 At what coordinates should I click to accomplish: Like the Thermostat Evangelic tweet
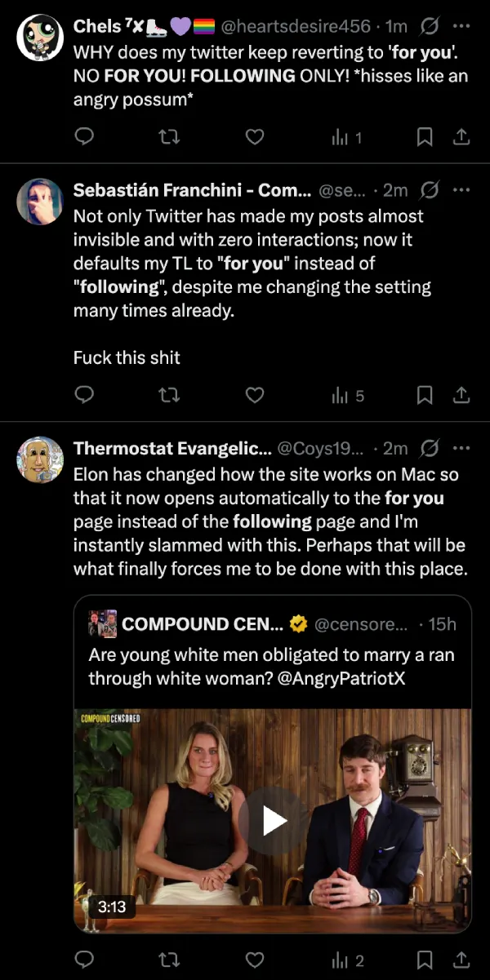(254, 960)
